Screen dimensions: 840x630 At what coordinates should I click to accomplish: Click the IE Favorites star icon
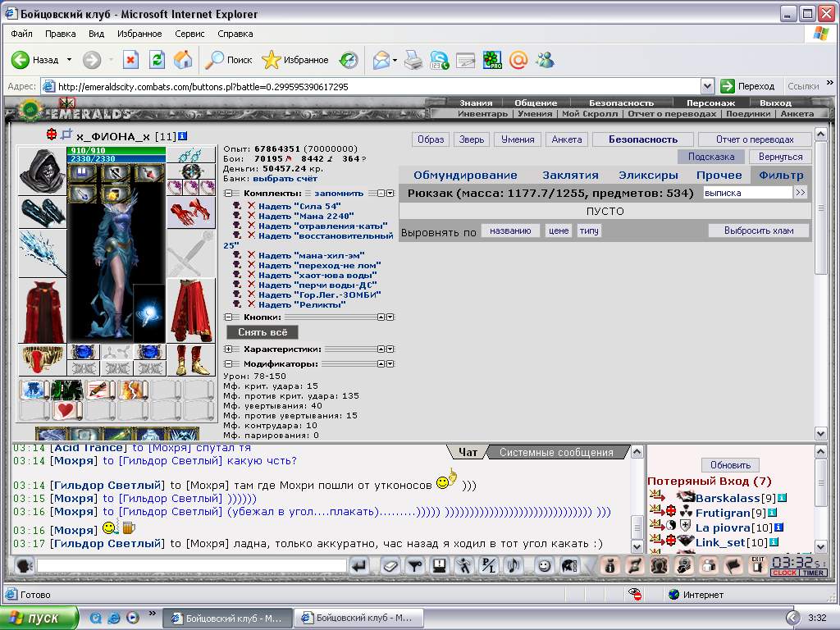pyautogui.click(x=271, y=60)
